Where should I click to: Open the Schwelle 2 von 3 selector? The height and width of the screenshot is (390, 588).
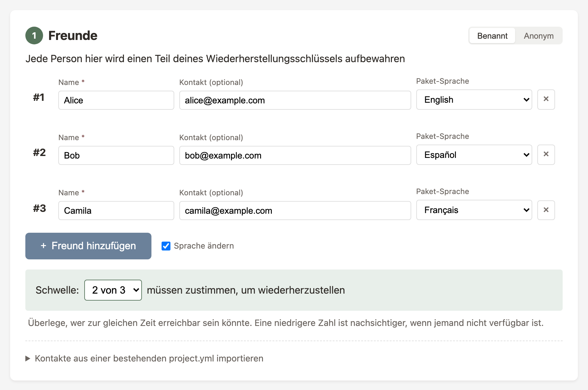113,290
